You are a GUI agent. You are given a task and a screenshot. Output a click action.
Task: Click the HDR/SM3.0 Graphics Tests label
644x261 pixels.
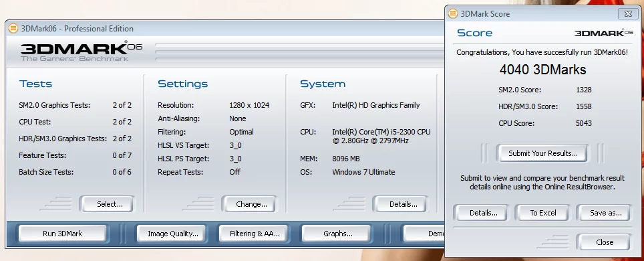click(x=63, y=139)
